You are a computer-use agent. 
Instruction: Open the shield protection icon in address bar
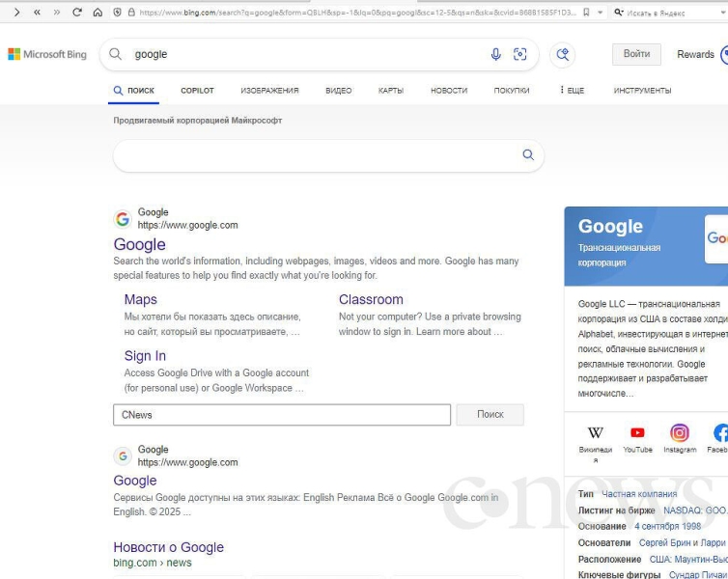click(x=118, y=13)
